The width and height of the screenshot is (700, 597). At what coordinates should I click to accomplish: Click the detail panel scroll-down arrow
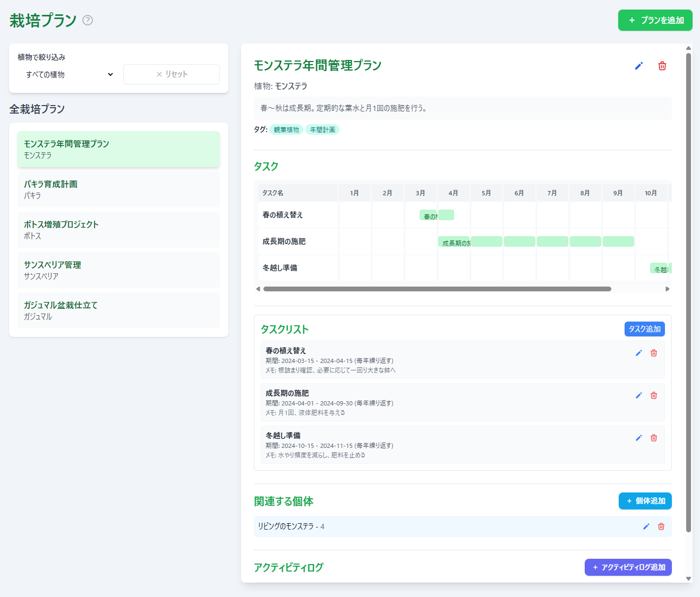click(x=688, y=579)
